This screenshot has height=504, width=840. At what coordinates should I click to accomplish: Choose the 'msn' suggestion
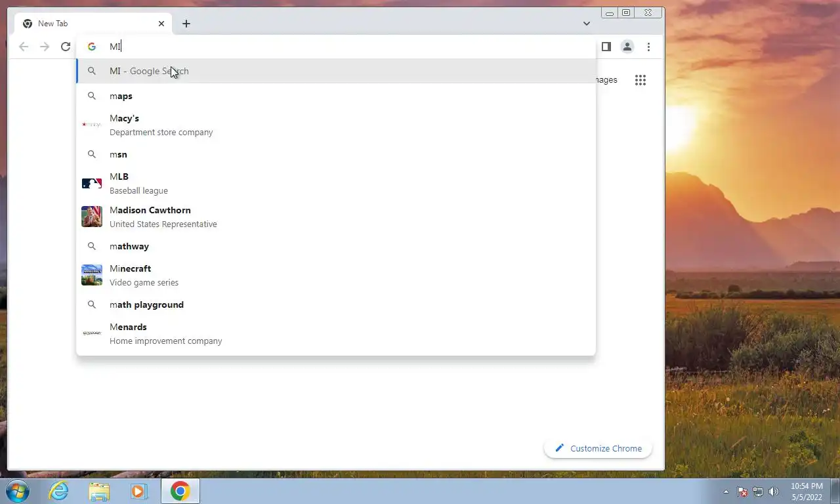336,154
